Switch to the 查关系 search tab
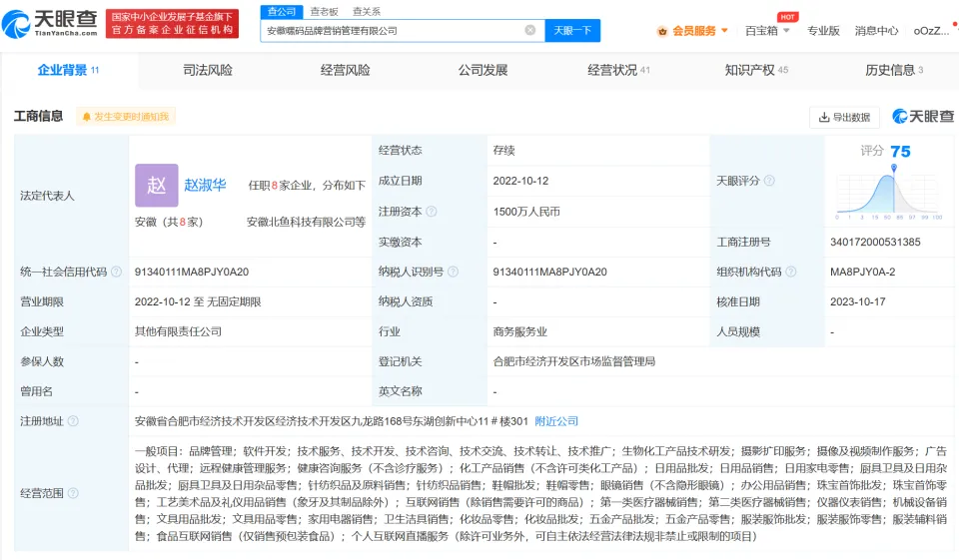Image resolution: width=959 pixels, height=560 pixels. [x=367, y=12]
